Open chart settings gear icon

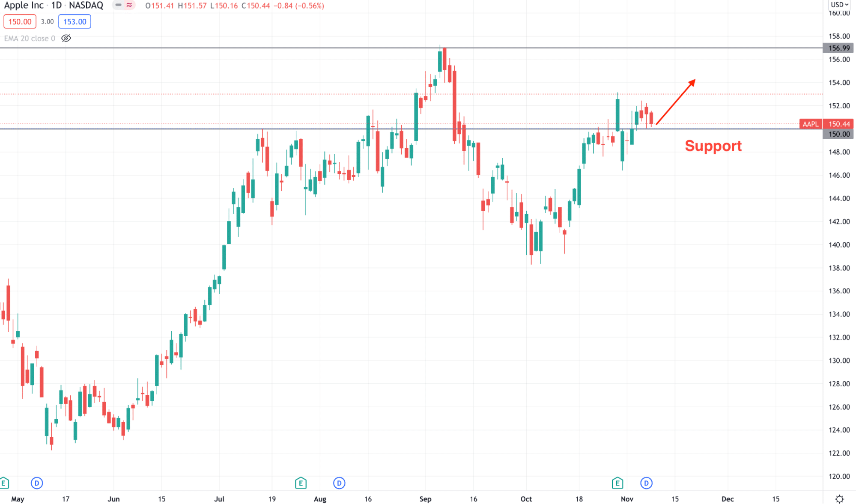839,499
